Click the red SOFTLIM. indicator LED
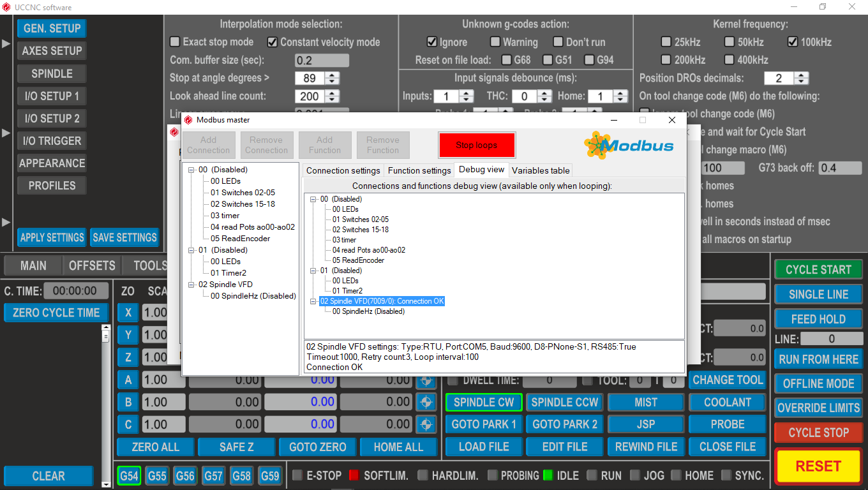 pyautogui.click(x=354, y=475)
